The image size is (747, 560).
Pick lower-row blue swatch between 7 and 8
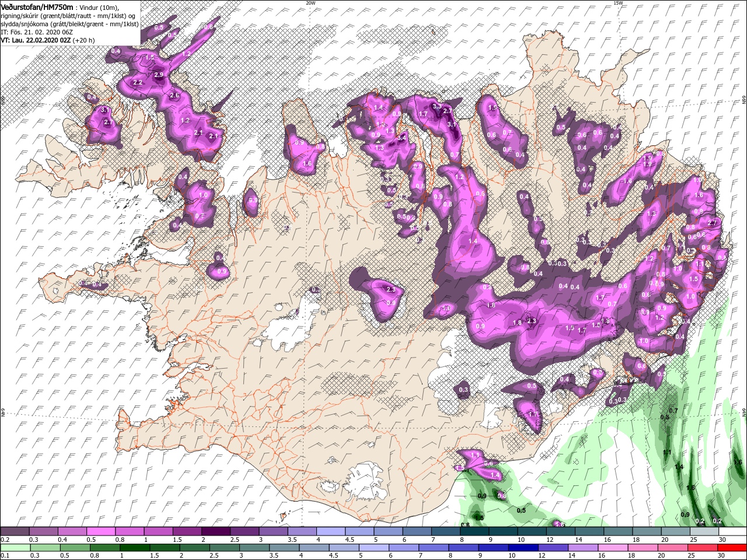(434, 548)
